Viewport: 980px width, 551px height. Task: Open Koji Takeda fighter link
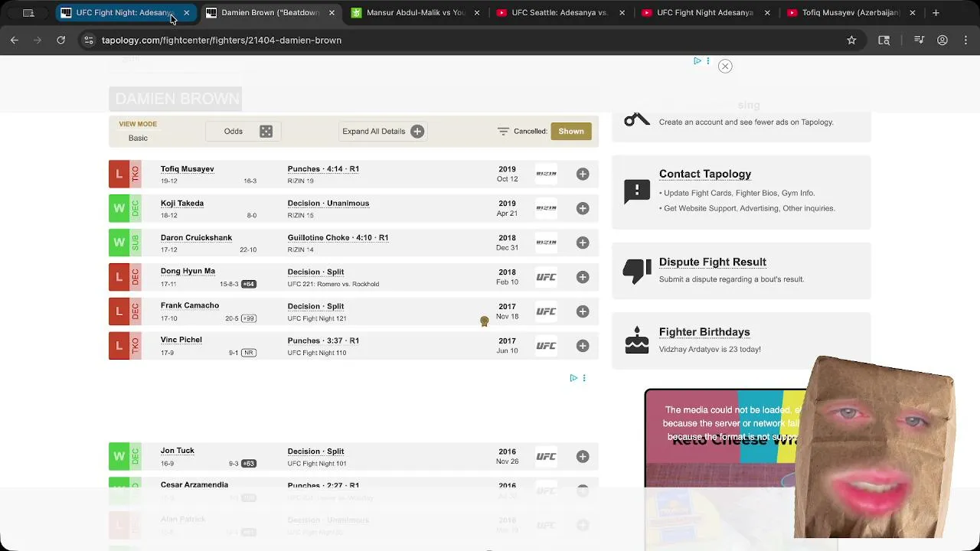pos(182,204)
